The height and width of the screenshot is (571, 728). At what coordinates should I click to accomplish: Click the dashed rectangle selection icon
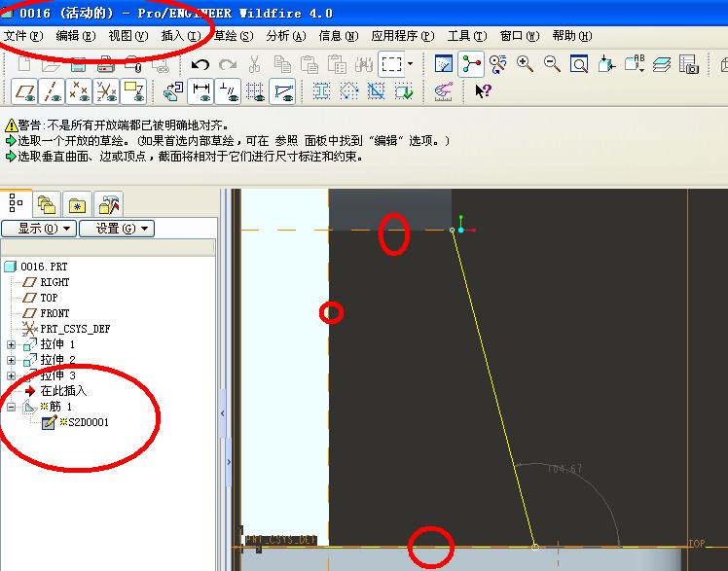[x=391, y=64]
